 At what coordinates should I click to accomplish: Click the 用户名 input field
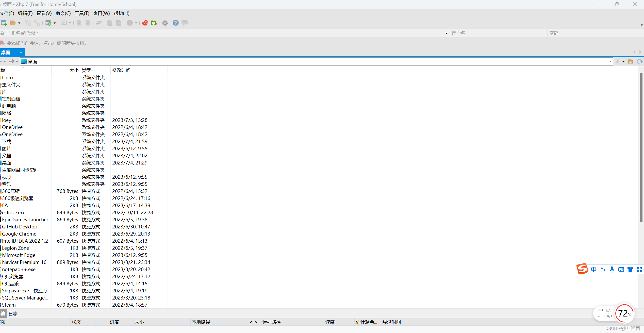[x=499, y=33]
